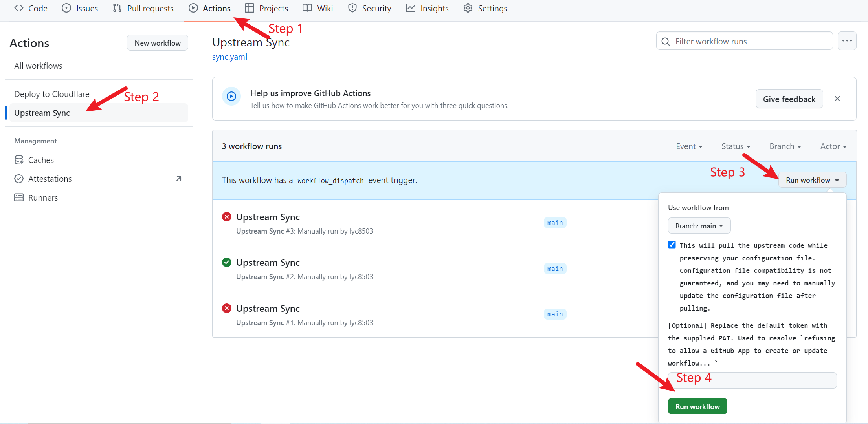Screen dimensions: 868x424
Task: Click the "Use workflow from" label
Action: pos(698,207)
